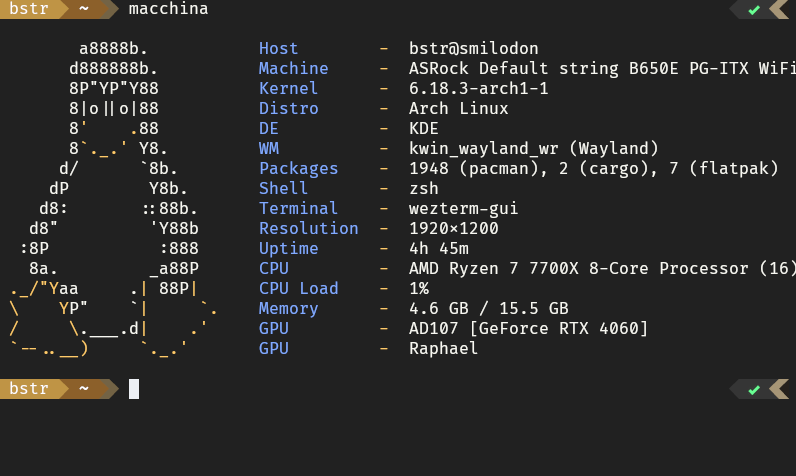Click the 'Kernel' label
796x476 pixels.
[288, 88]
